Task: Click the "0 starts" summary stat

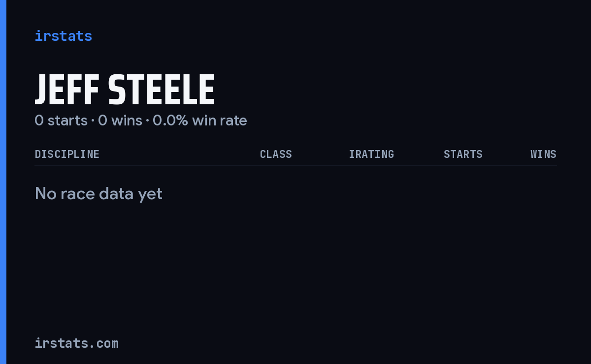Action: point(61,121)
